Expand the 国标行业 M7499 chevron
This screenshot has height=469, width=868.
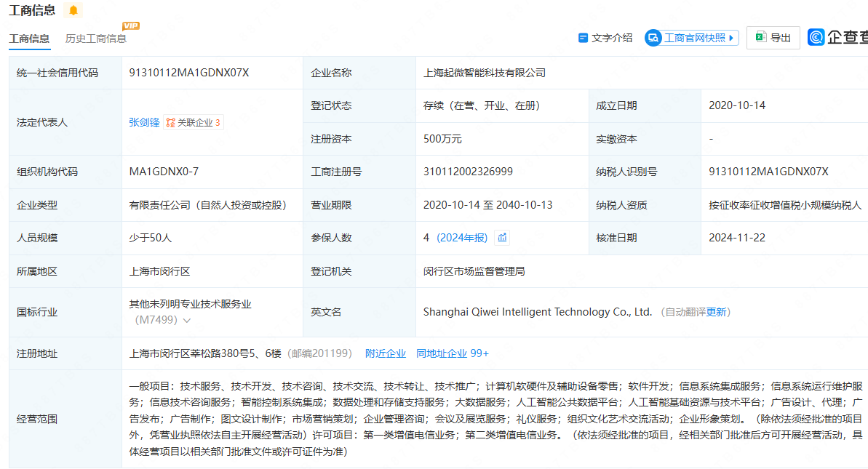[x=187, y=320]
